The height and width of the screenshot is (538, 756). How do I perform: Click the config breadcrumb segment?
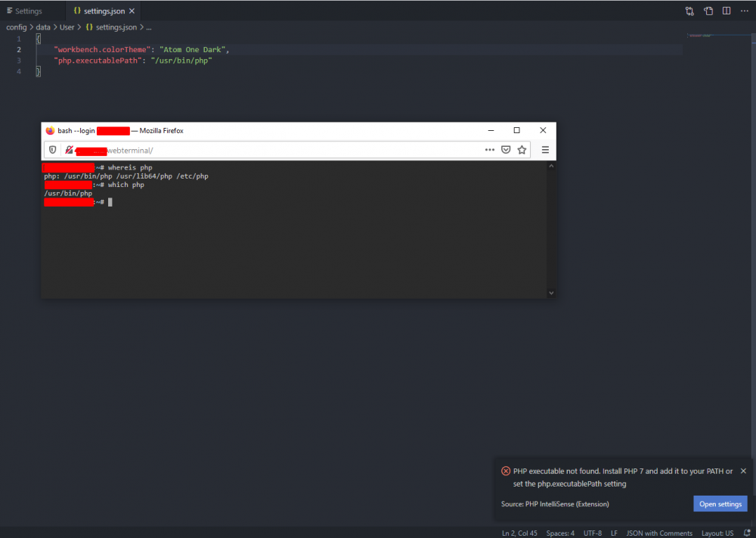pyautogui.click(x=17, y=27)
